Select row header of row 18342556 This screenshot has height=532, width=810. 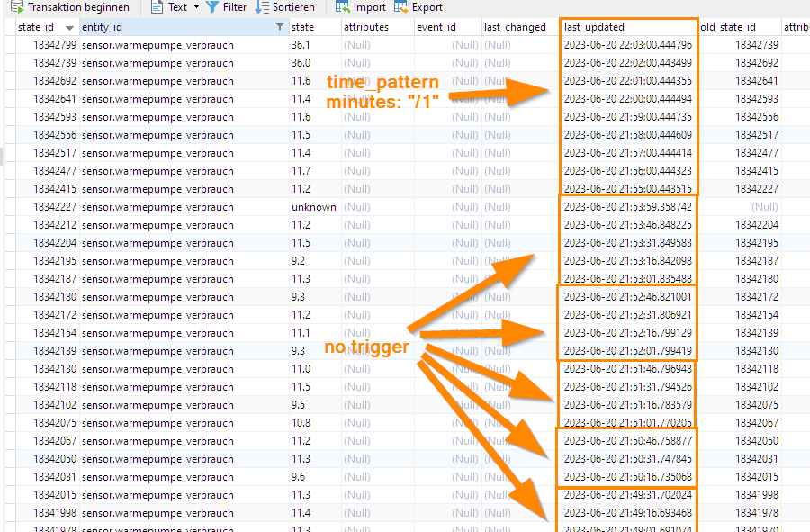(x=10, y=135)
